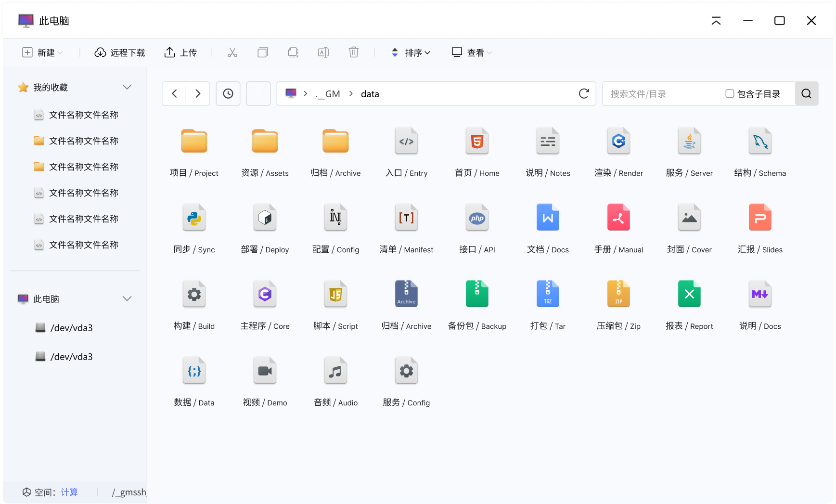Open the history clock button
Image resolution: width=836 pixels, height=504 pixels.
(x=228, y=93)
